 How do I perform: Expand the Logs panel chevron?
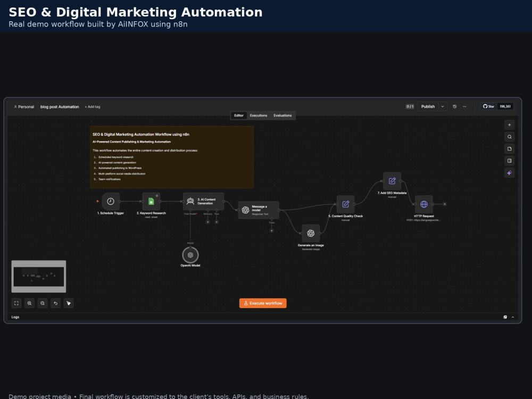513,317
